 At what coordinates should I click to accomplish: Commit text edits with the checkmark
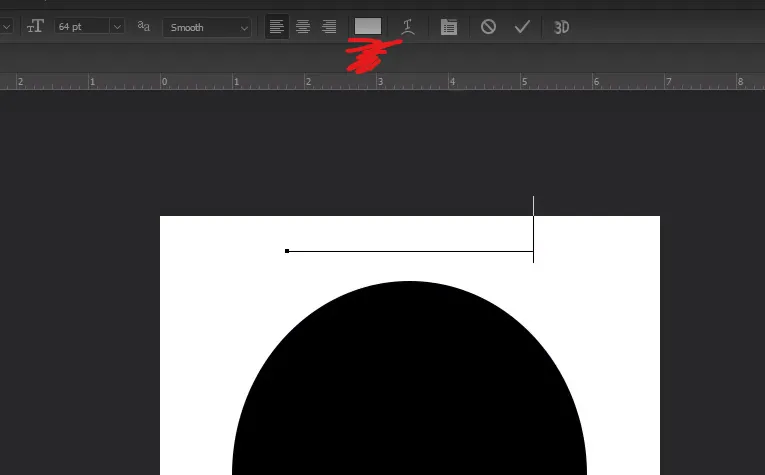pos(522,26)
